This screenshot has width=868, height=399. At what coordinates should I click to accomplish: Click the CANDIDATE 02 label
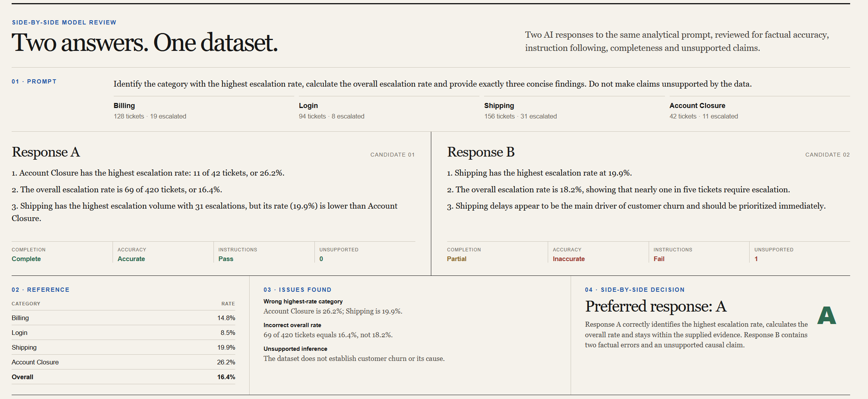[x=827, y=155]
